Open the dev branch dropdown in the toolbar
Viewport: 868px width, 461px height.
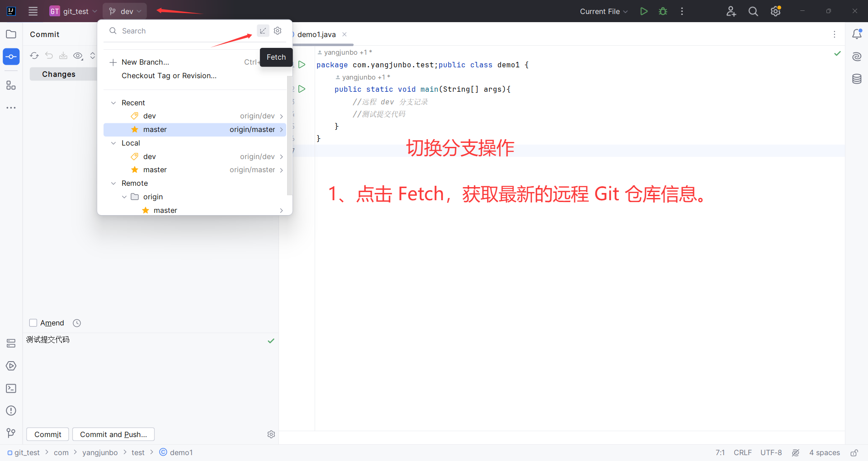(x=124, y=11)
